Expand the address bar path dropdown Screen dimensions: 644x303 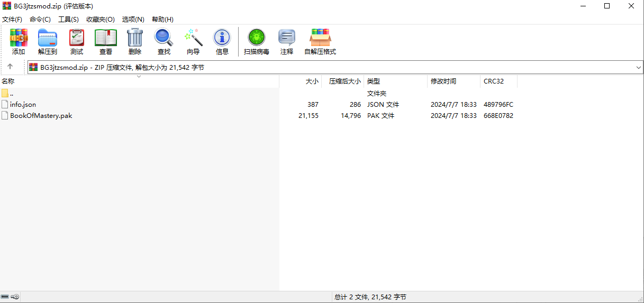(x=638, y=68)
